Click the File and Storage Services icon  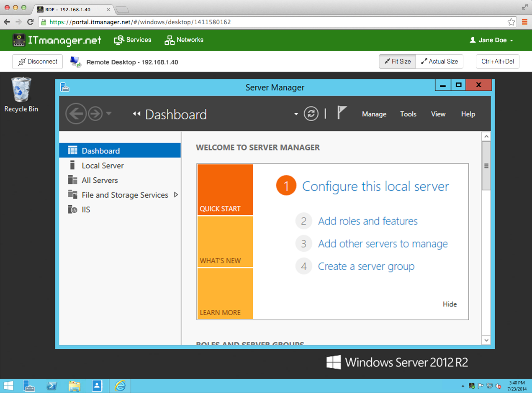click(x=72, y=194)
